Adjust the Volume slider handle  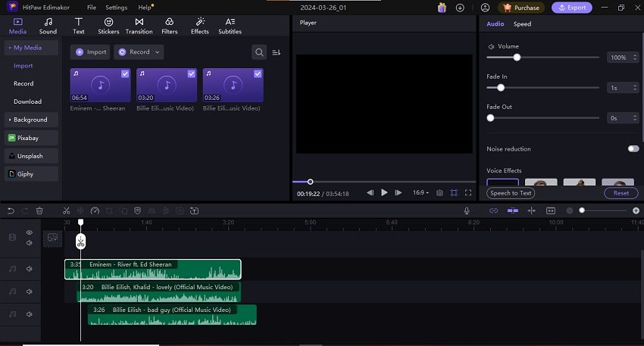click(517, 58)
